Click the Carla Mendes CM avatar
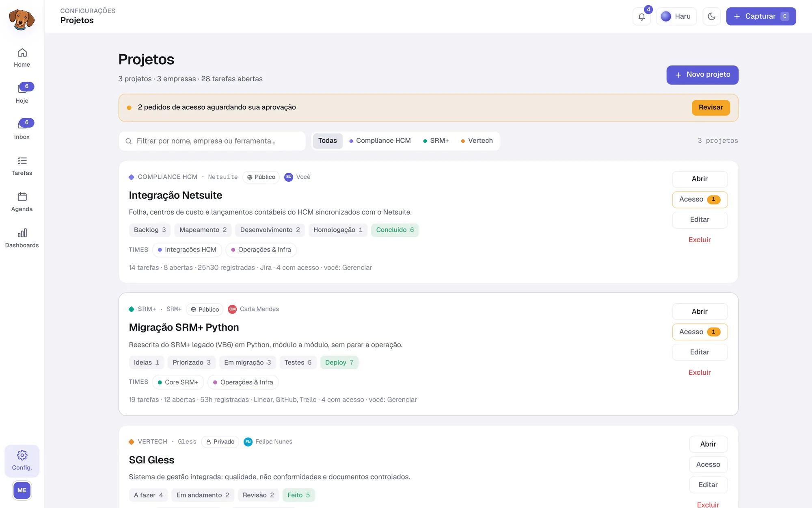The image size is (812, 508). [232, 309]
